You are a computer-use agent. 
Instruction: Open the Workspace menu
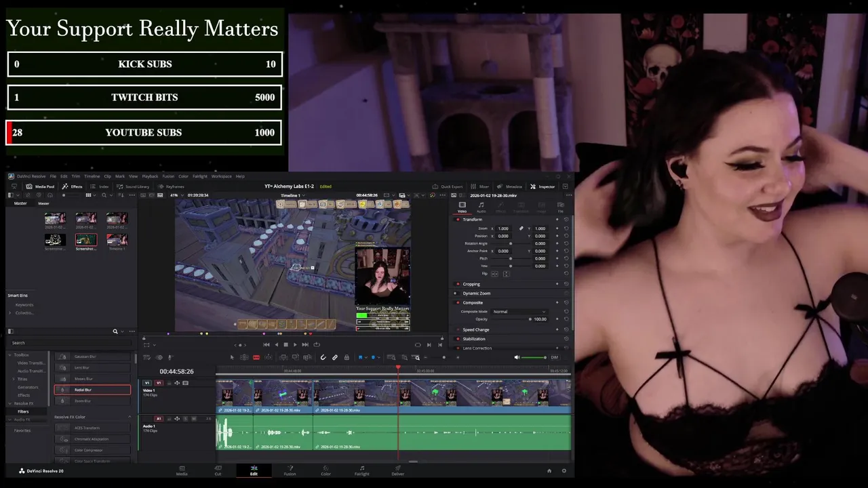(221, 176)
